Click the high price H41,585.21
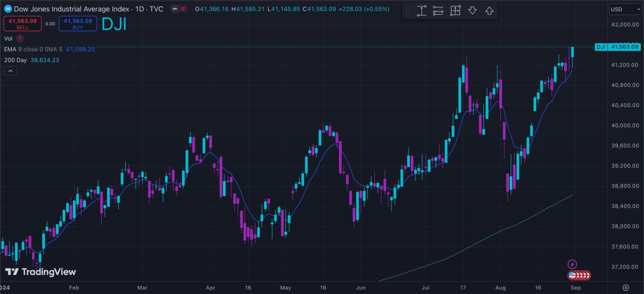Viewport: 644px width, 294px height. click(248, 9)
